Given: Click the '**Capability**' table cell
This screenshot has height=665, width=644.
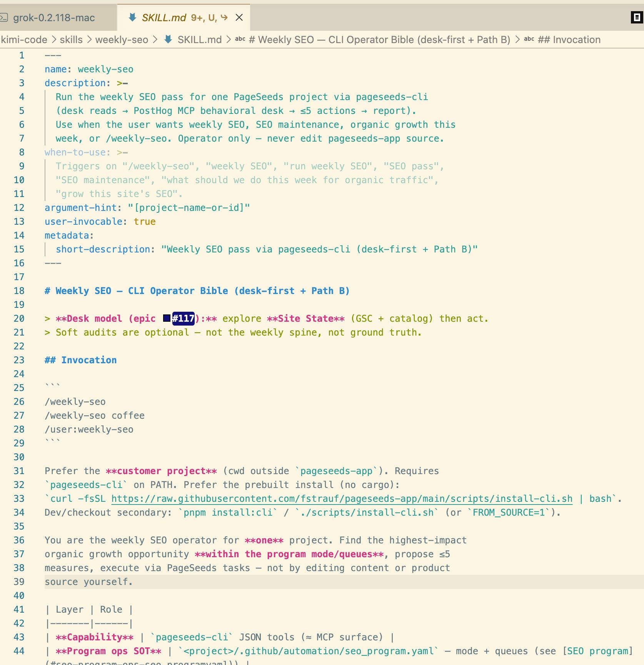Looking at the screenshot, I should 95,637.
